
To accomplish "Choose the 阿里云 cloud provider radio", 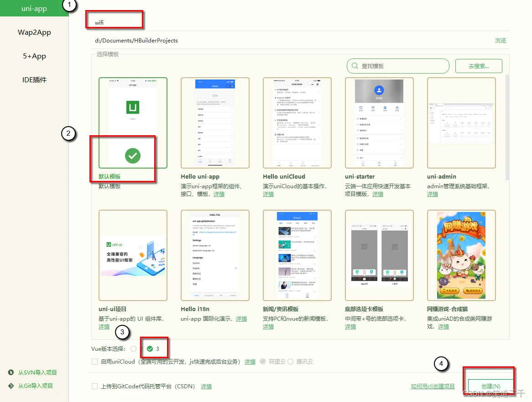I will (x=263, y=361).
